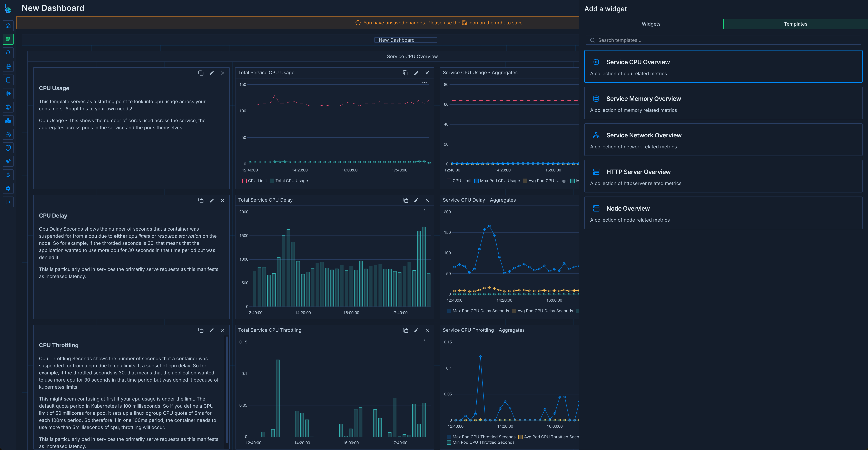Switch to the Widgets tab

tap(651, 24)
